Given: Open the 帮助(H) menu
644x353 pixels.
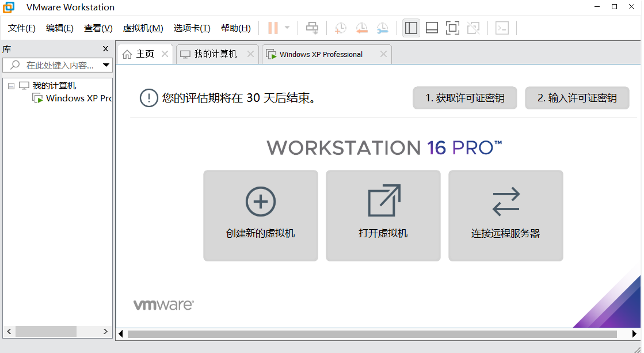Looking at the screenshot, I should tap(236, 28).
